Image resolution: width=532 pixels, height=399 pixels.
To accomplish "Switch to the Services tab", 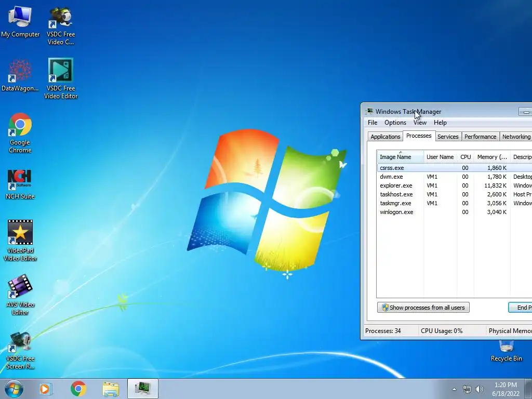I will 448,137.
